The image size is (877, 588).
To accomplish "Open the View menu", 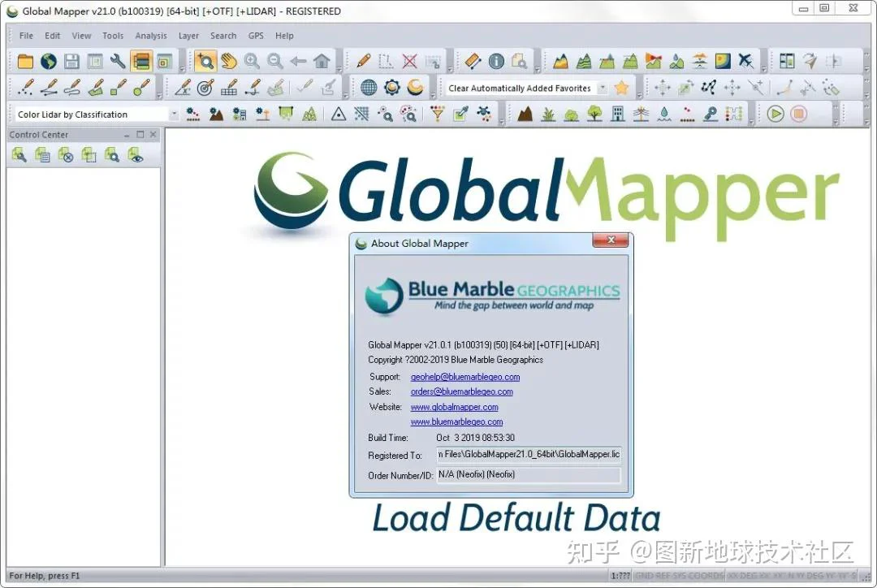I will click(82, 36).
